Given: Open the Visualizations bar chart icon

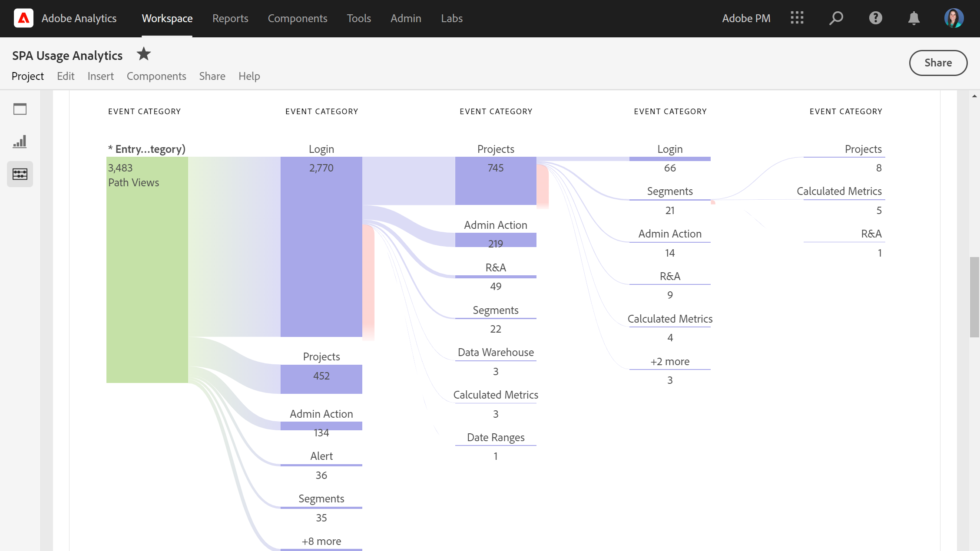Looking at the screenshot, I should coord(20,142).
